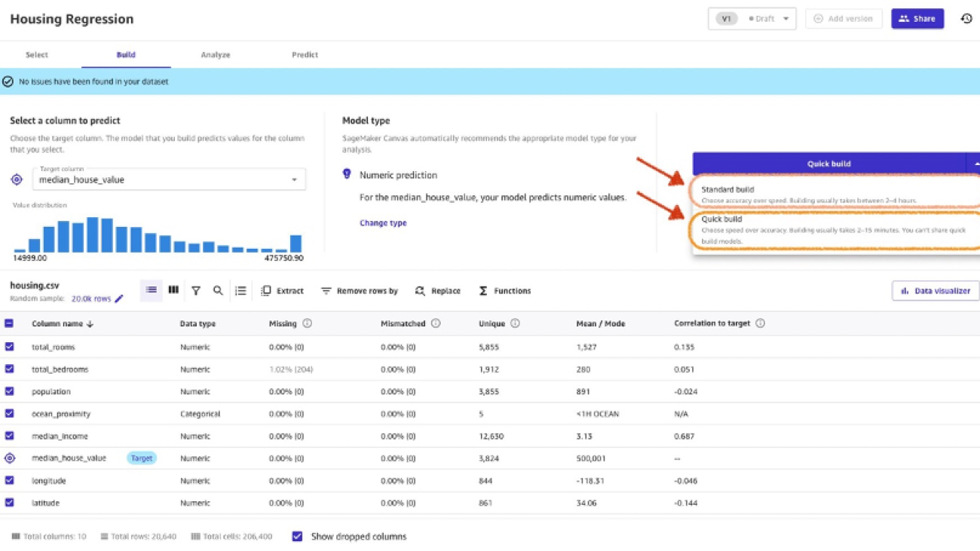980x551 pixels.
Task: Choose the Quick build menu option
Action: (837, 230)
